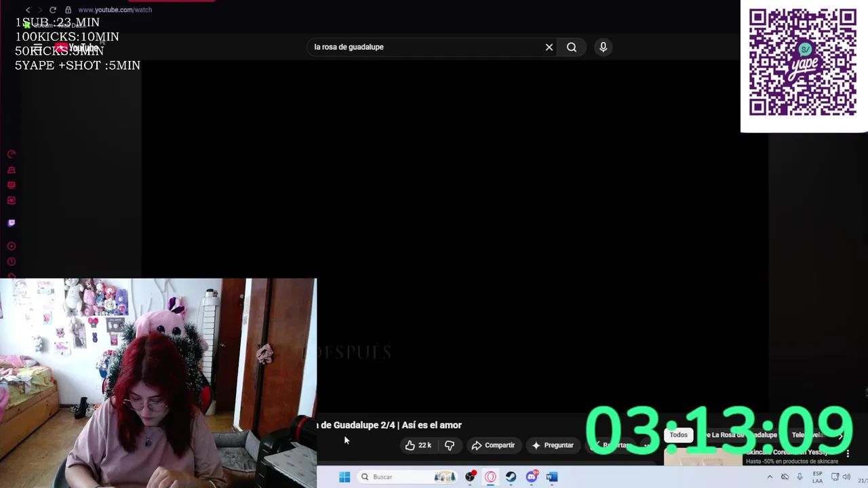
Task: Select the 'Todos' filter chip
Action: pos(678,435)
